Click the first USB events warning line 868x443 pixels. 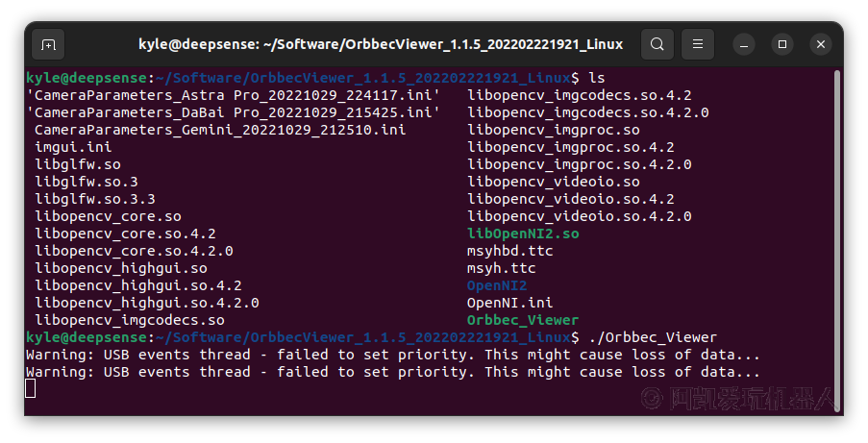392,355
